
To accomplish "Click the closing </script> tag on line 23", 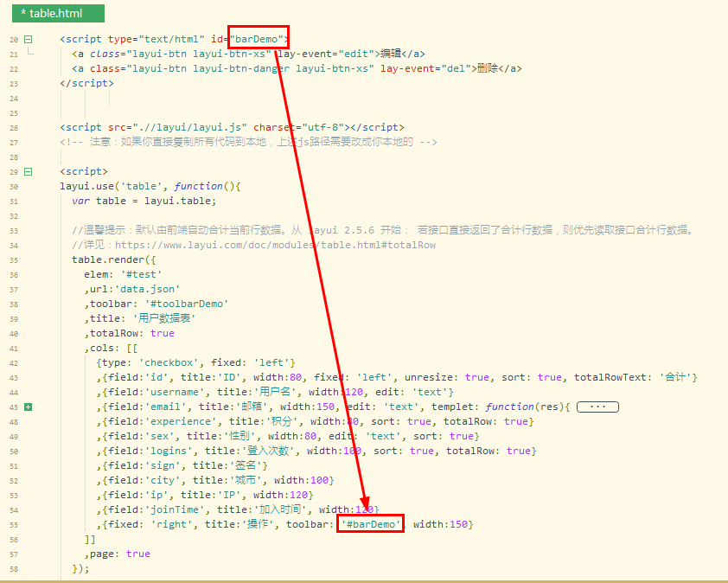I will tap(86, 83).
